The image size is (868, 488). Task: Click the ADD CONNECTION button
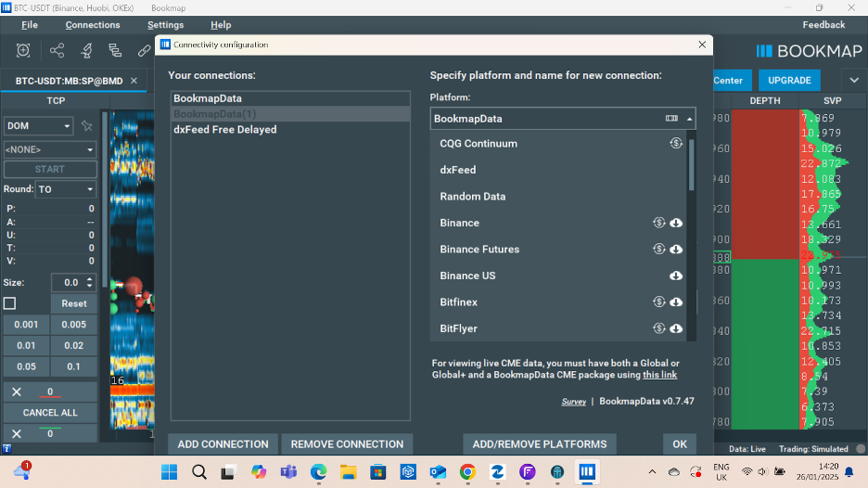223,444
